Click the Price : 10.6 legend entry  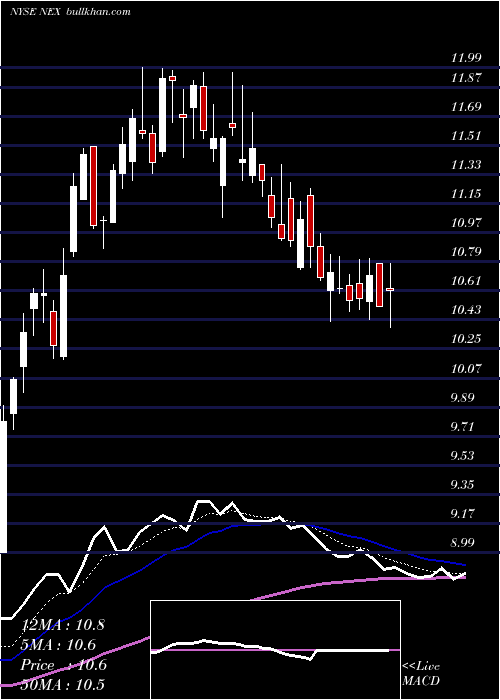[62, 665]
